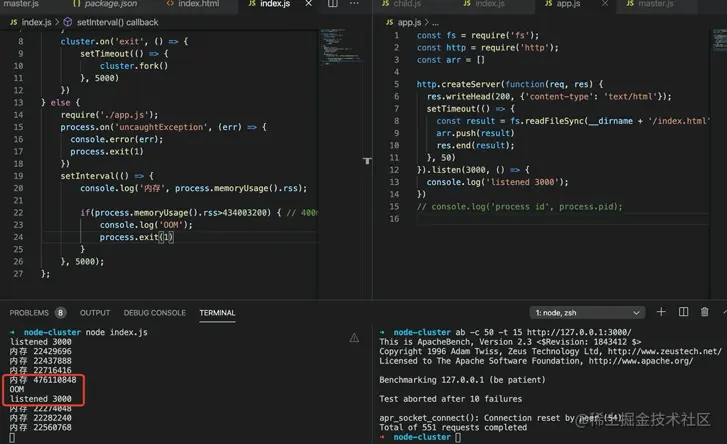Open the terminal selector dropdown '1: node, zsh'
Viewport: 727px width, 444px height.
point(587,313)
